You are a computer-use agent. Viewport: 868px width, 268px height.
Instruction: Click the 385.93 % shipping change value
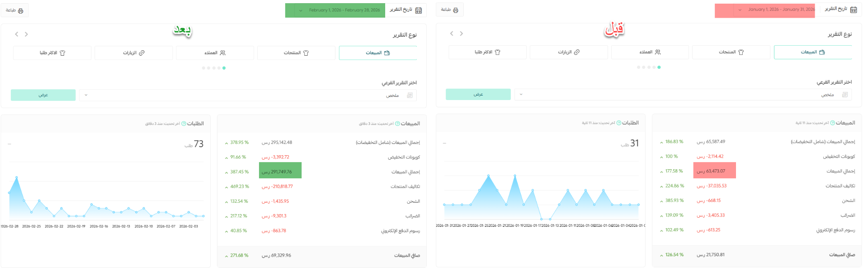click(675, 201)
